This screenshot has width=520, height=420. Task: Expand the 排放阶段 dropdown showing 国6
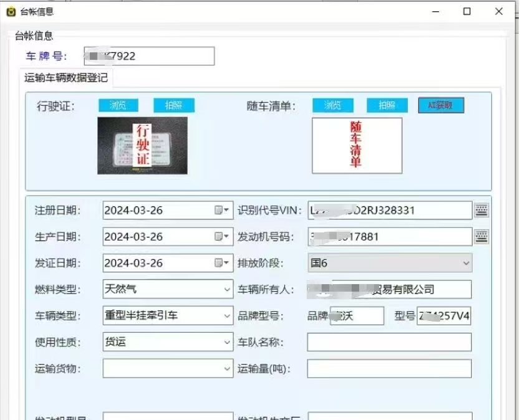click(465, 264)
